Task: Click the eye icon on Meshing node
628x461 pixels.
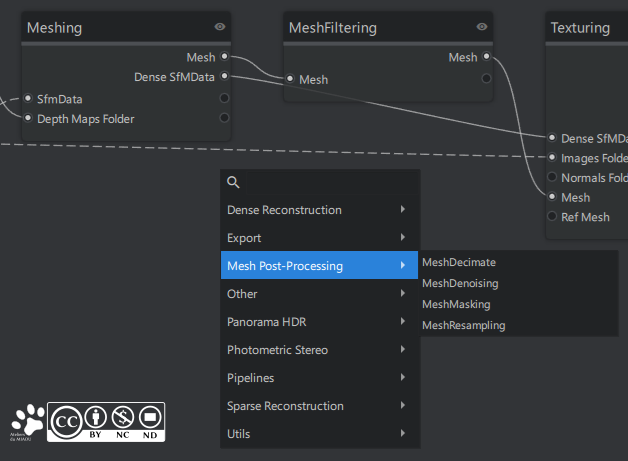Action: click(220, 27)
